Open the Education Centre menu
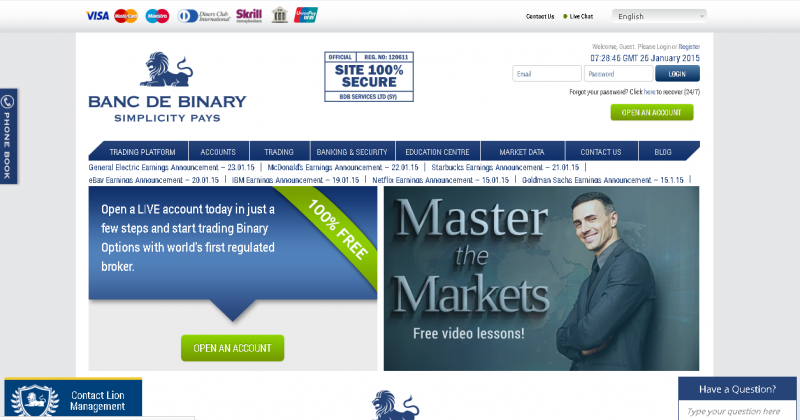This screenshot has height=420, width=800. tap(437, 152)
